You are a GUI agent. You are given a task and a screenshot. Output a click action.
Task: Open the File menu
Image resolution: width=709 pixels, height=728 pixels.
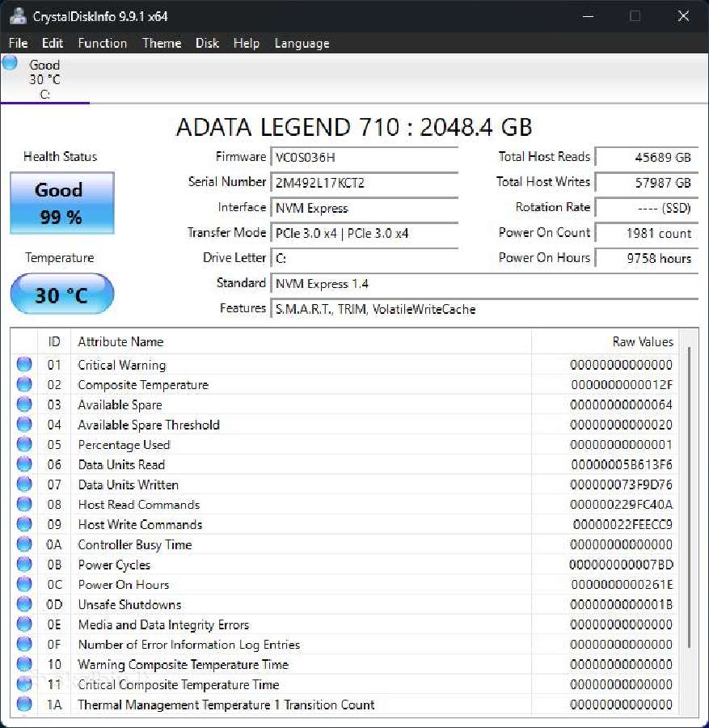(x=18, y=43)
